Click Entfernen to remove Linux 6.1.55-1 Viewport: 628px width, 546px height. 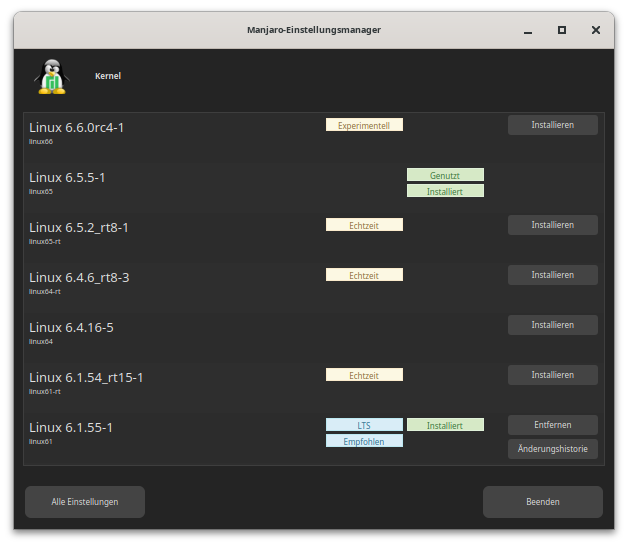552,425
